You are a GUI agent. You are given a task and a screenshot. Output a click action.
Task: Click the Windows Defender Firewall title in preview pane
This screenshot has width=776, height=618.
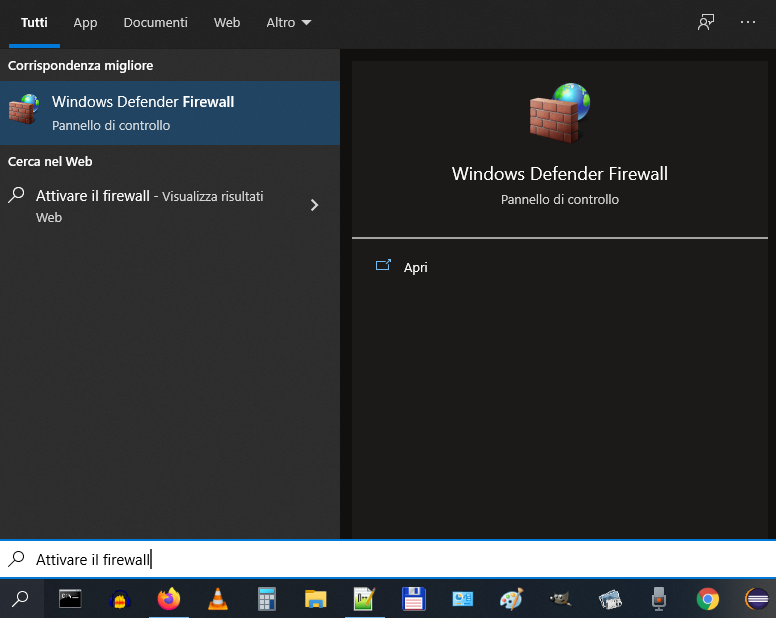pyautogui.click(x=560, y=174)
